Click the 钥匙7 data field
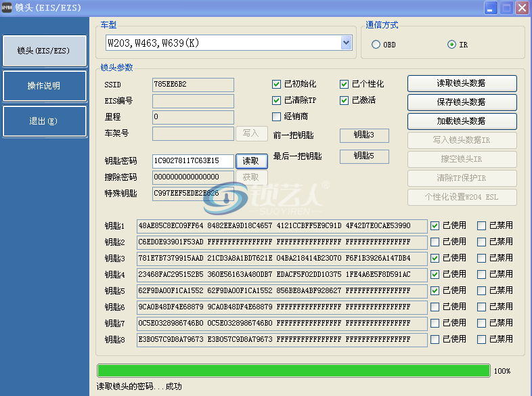Viewport: 532px width, 396px height. tap(282, 324)
